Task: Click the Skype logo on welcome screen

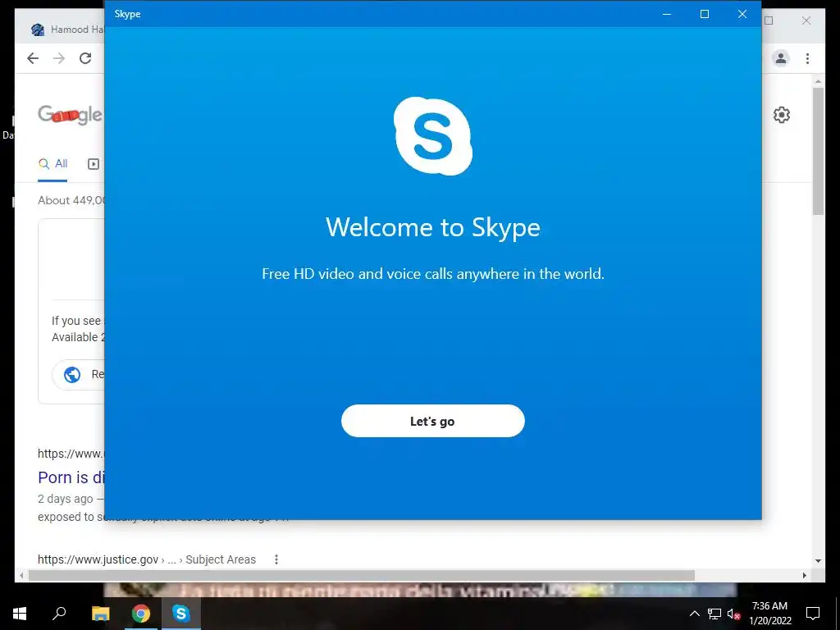Action: click(x=433, y=136)
